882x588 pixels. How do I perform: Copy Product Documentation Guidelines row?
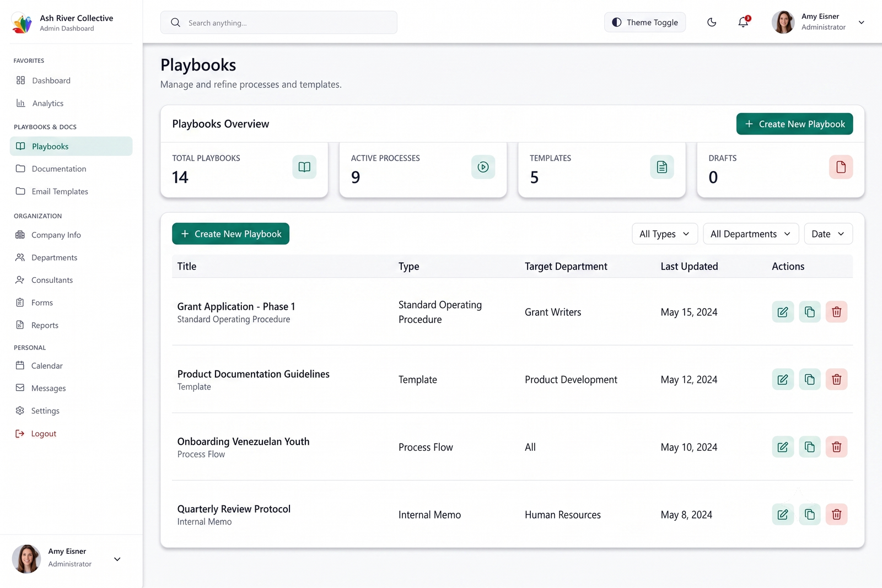810,379
